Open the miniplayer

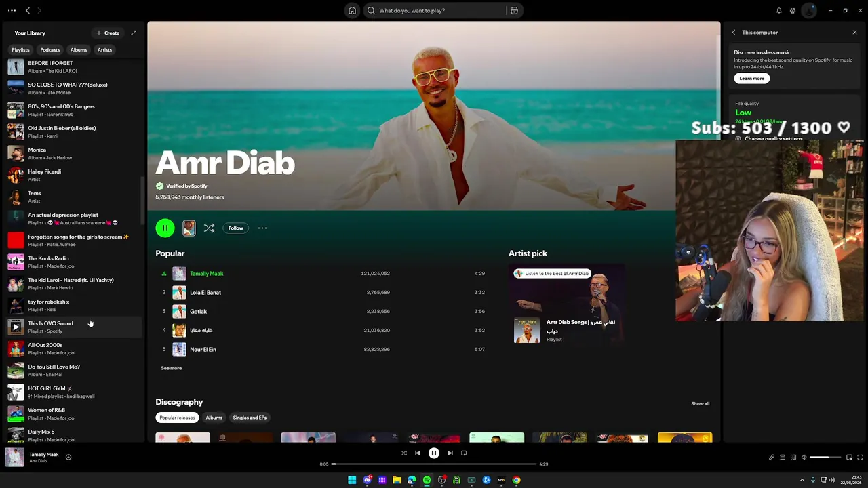[849, 457]
